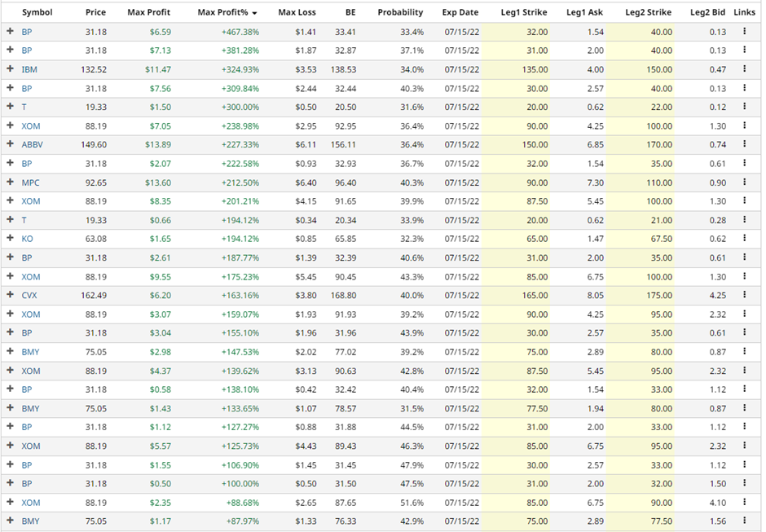Click the three-dot icon on the CVX row
This screenshot has height=532, width=766.
(744, 295)
